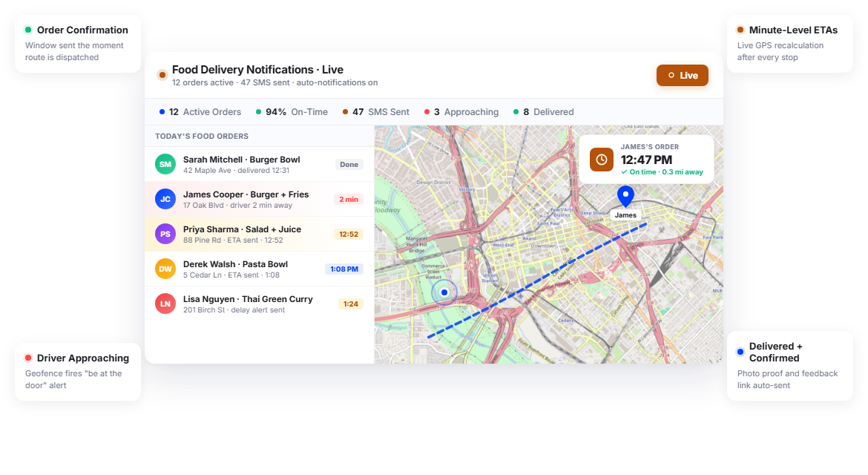Click the Driver Approaching feature card title

[x=83, y=358]
